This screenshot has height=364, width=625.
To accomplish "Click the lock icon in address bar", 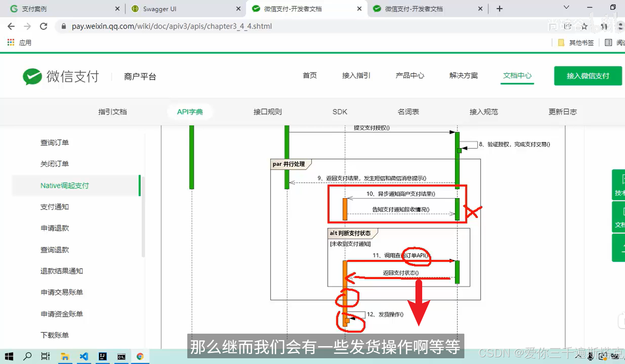I will point(63,26).
